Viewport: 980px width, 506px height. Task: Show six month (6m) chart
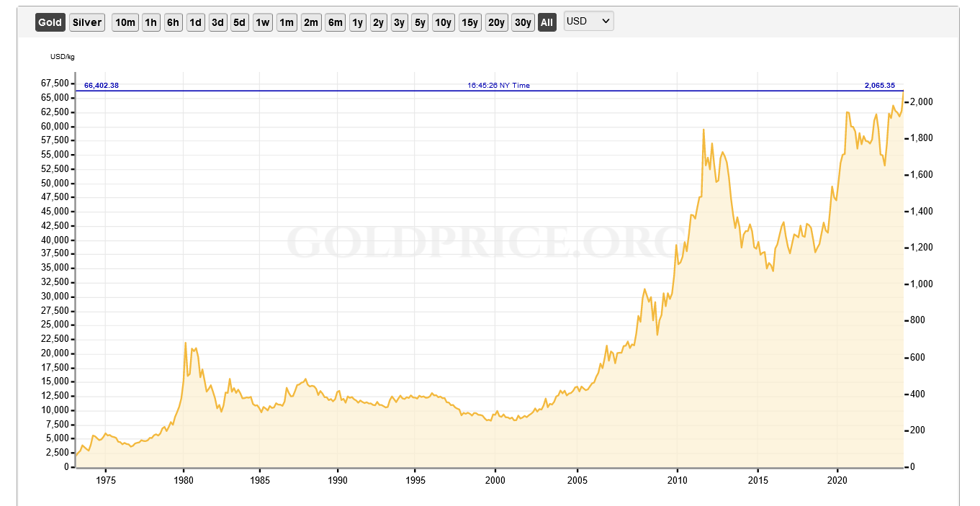click(x=335, y=22)
